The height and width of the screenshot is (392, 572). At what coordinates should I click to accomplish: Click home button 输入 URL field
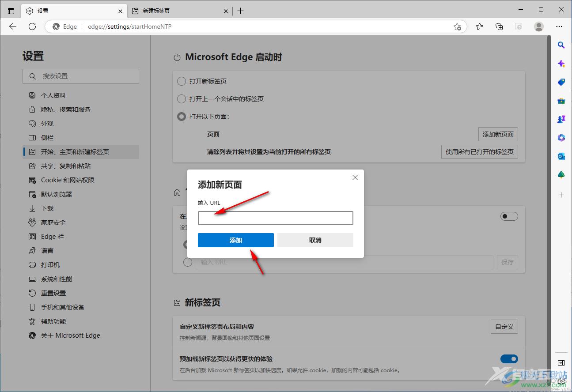pos(345,262)
